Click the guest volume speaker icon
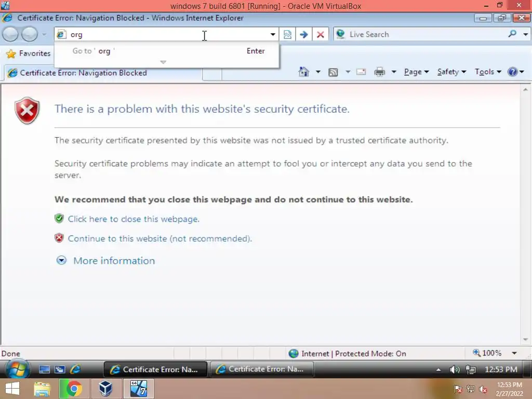The height and width of the screenshot is (399, 532). click(455, 369)
